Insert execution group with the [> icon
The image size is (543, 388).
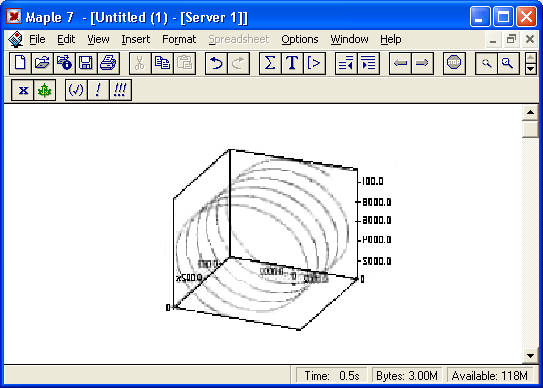click(x=314, y=63)
